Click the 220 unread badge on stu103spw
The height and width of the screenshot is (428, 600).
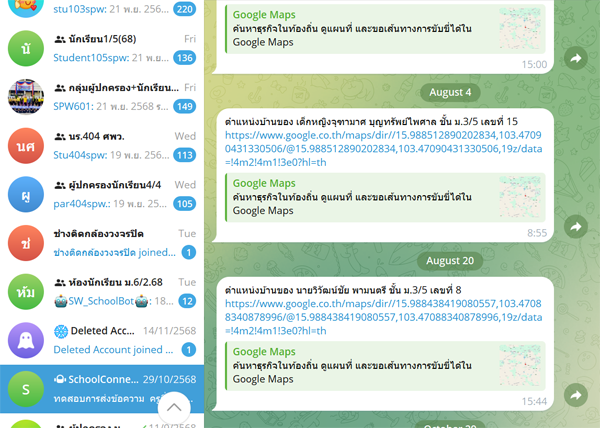pos(184,9)
